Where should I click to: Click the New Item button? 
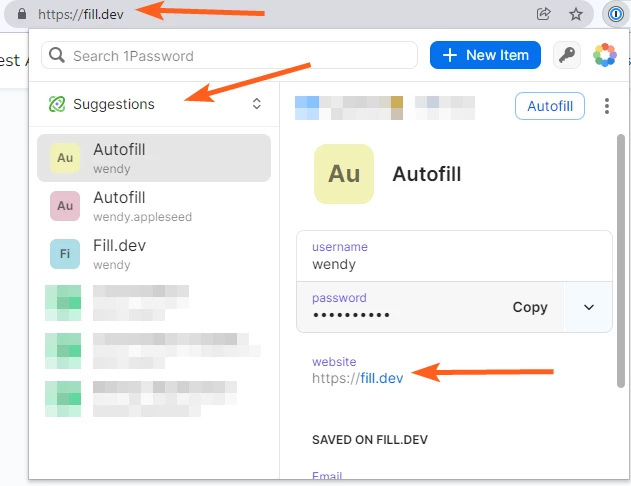485,55
